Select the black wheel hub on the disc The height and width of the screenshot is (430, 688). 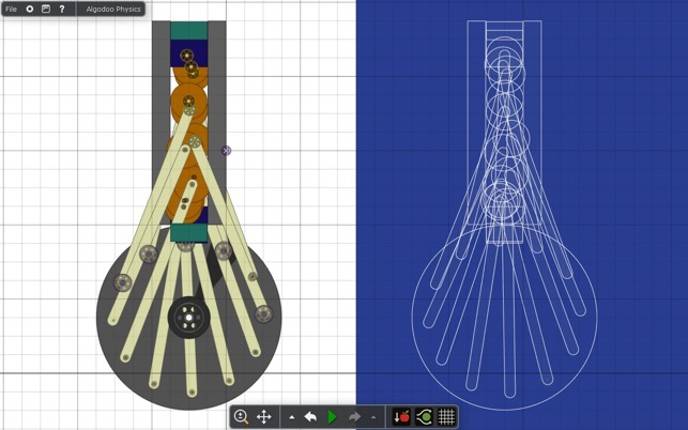[187, 318]
